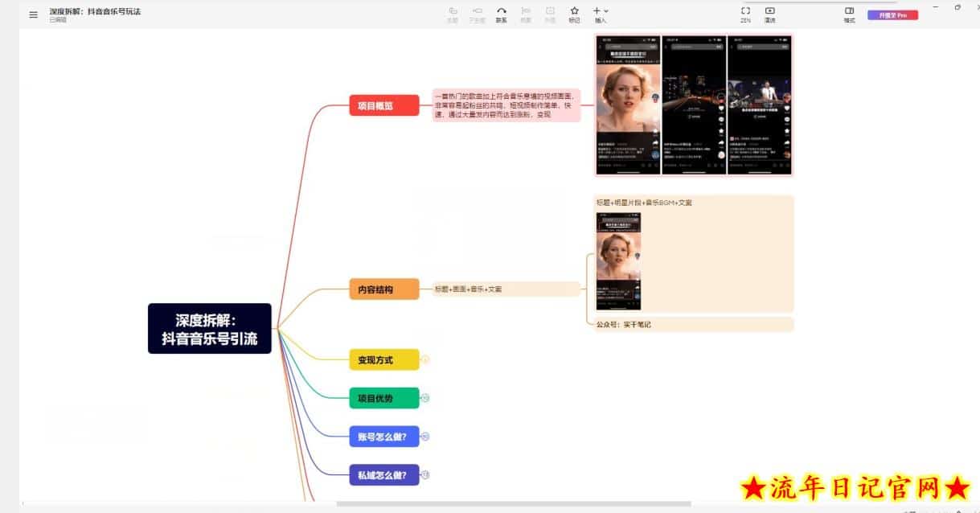
Task: Click the 插入 insert plus icon
Action: coord(597,10)
